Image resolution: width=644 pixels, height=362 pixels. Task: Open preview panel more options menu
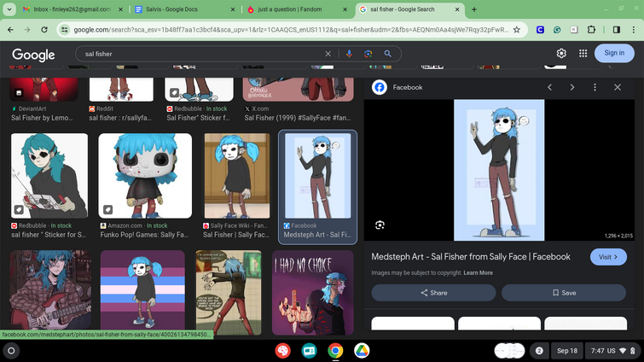tap(595, 87)
